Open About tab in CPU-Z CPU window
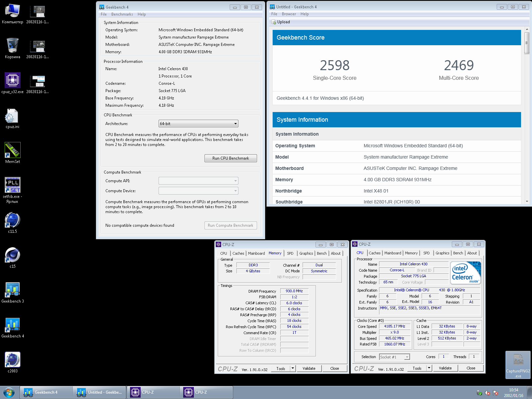The height and width of the screenshot is (399, 532). [472, 253]
